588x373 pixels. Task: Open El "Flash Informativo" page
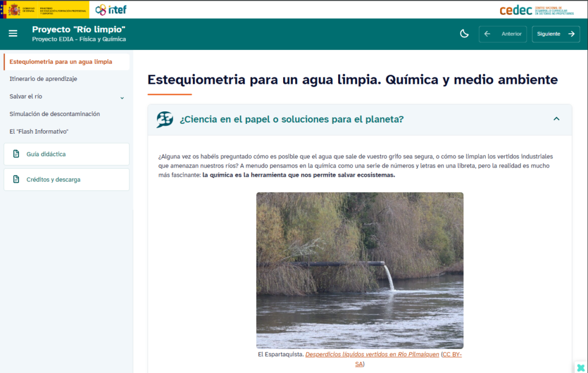[x=39, y=131]
